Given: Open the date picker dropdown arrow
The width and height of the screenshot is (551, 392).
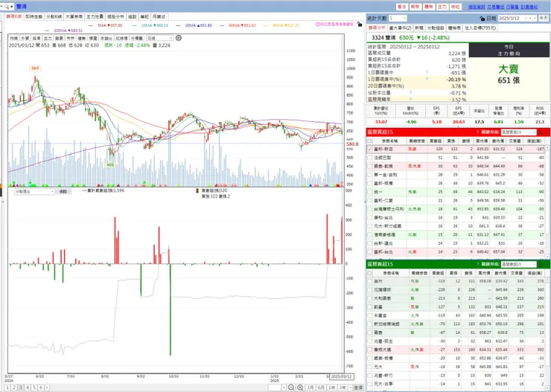Looking at the screenshot, I should [x=526, y=19].
